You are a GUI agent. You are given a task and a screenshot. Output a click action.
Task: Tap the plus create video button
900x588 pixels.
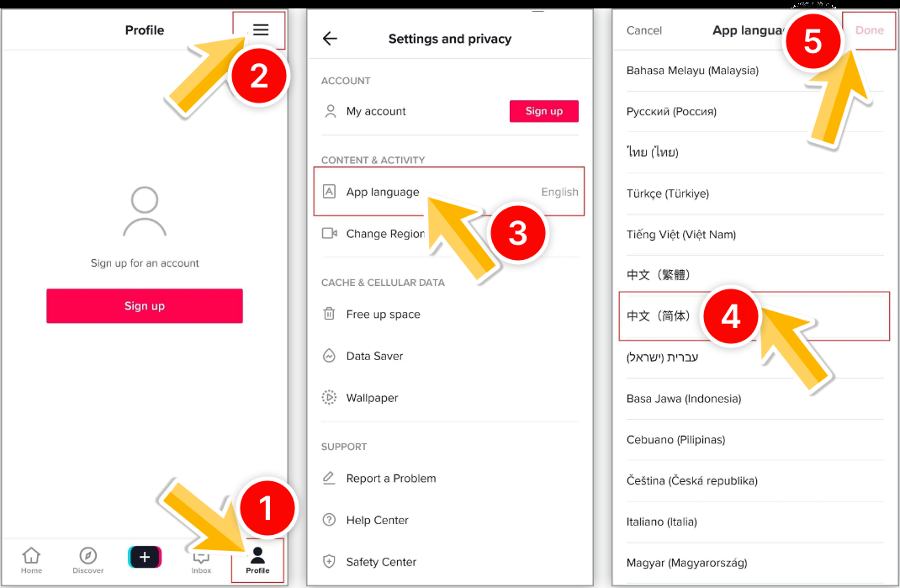145,557
